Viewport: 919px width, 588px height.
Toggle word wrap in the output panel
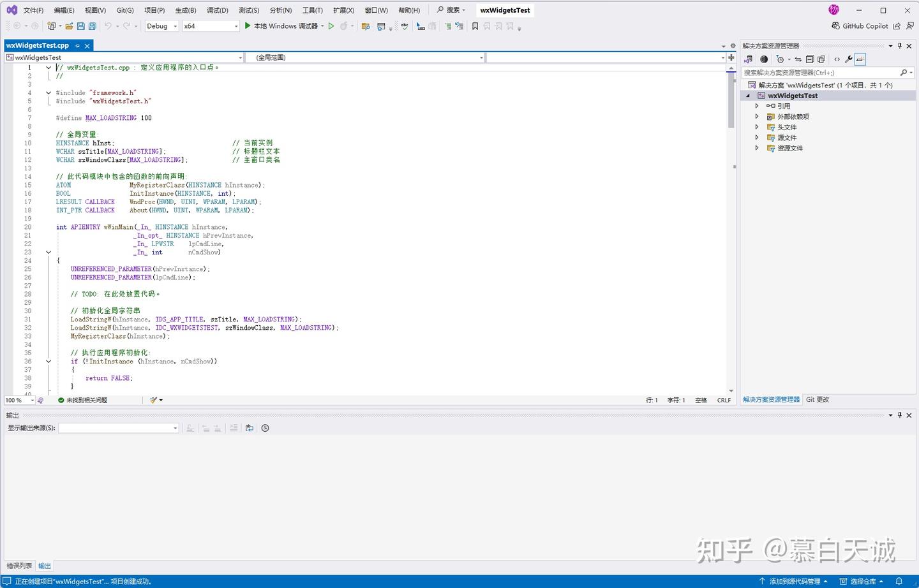[249, 428]
